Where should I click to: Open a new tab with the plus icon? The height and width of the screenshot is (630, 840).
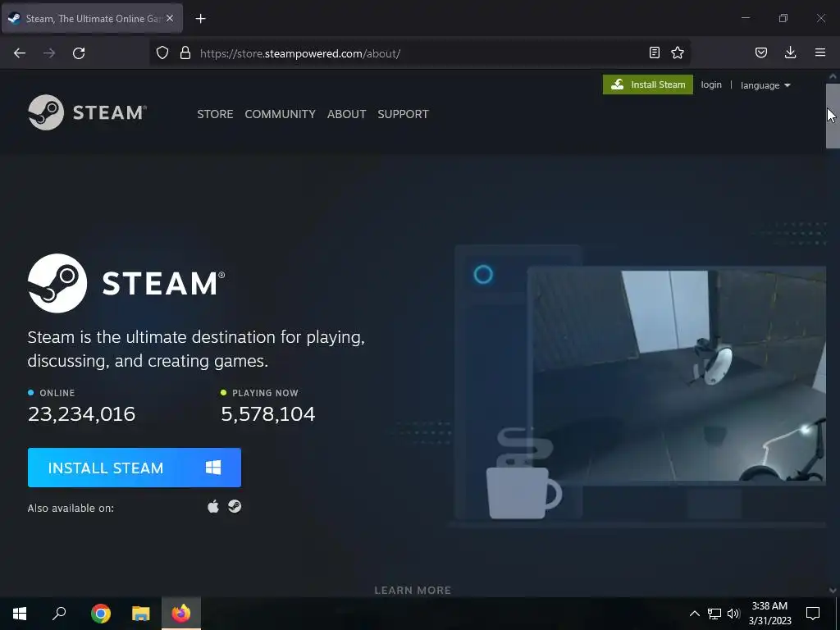tap(200, 19)
